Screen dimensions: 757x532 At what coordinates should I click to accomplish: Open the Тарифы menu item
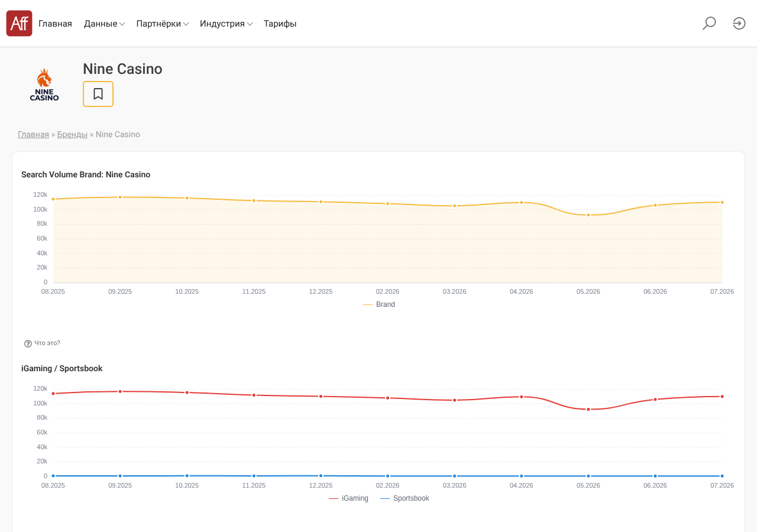(280, 24)
